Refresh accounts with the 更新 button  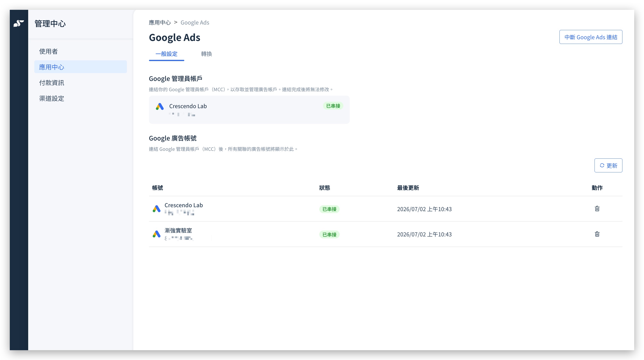click(608, 165)
